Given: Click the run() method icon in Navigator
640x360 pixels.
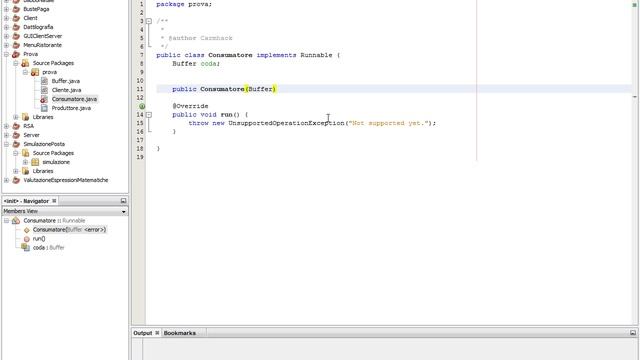Looking at the screenshot, I should pyautogui.click(x=27, y=239).
